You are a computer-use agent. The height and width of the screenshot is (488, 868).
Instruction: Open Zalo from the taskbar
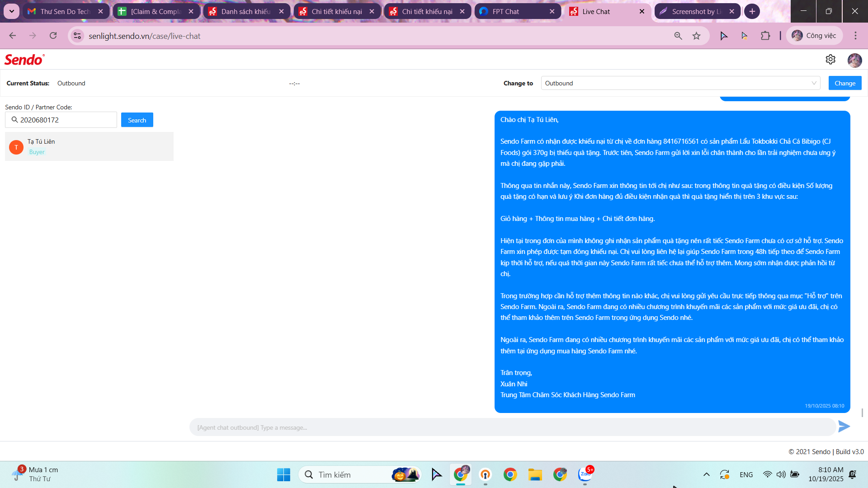coord(585,474)
